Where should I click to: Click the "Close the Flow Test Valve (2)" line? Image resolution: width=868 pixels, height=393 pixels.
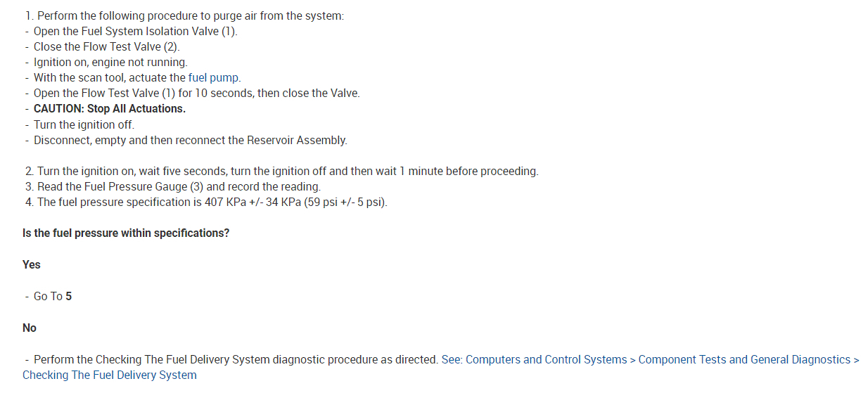pyautogui.click(x=106, y=46)
